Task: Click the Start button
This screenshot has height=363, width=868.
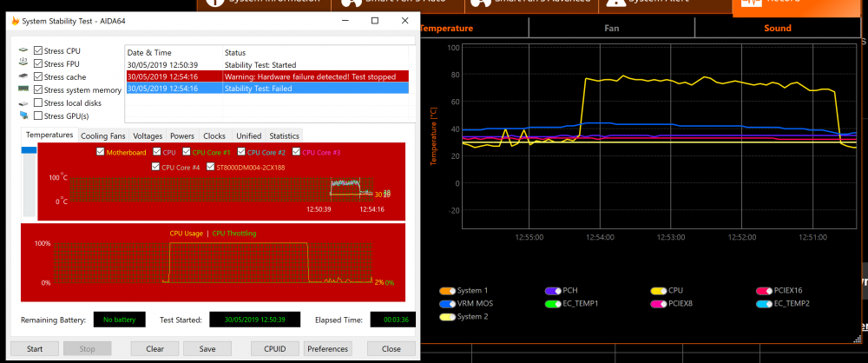Action: pos(35,348)
